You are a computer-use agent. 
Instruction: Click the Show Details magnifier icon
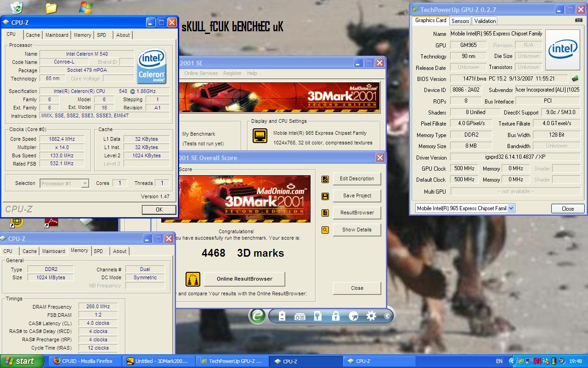(x=325, y=230)
